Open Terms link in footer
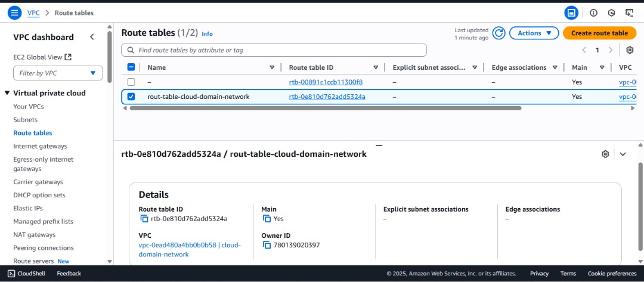 pyautogui.click(x=568, y=274)
